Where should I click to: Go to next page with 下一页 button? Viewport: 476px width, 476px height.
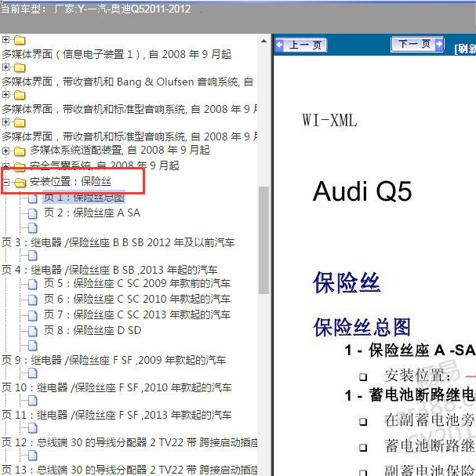point(417,45)
